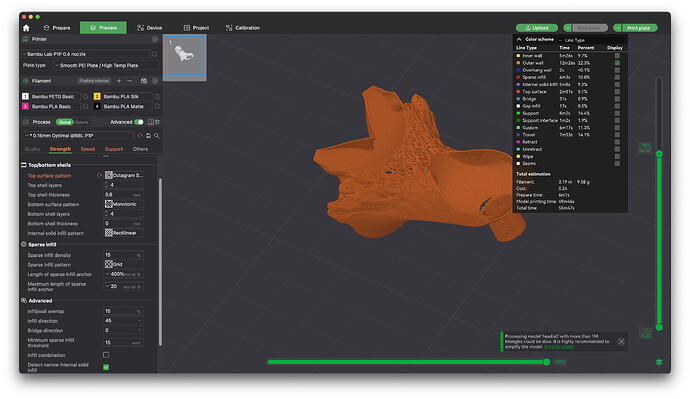Select filament 3 magenta color swatch
This screenshot has width=690, height=399.
[25, 106]
